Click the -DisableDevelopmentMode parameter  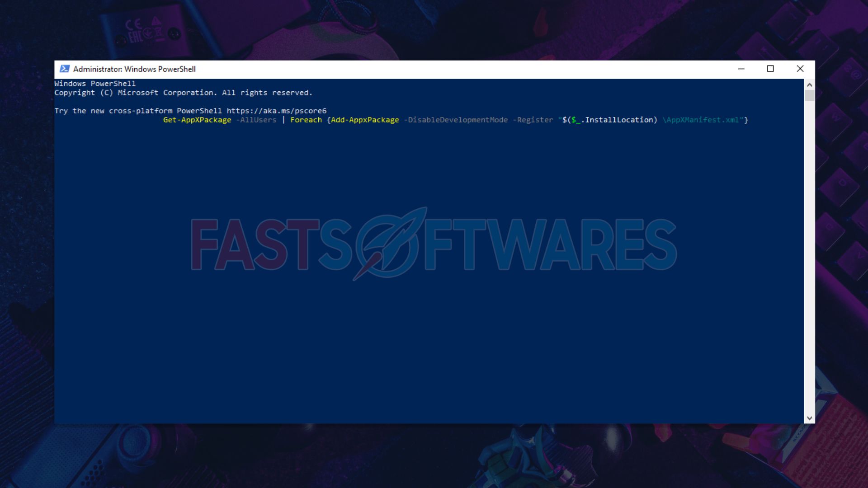(456, 120)
